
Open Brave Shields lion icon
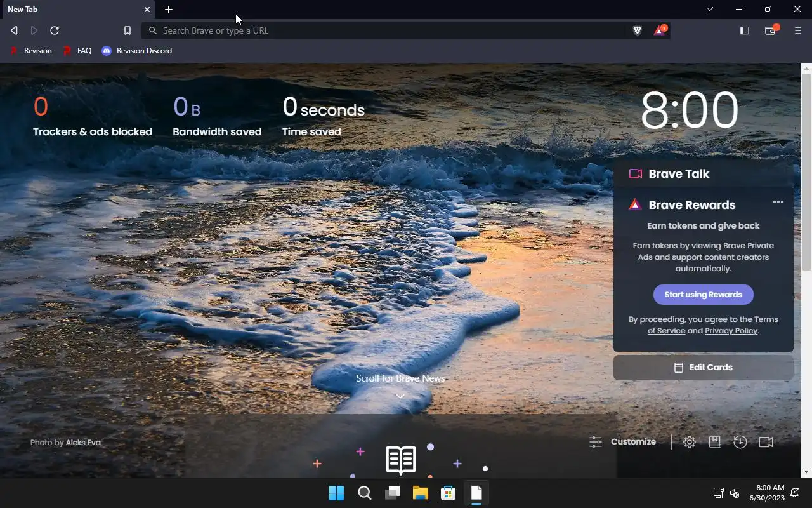(638, 30)
